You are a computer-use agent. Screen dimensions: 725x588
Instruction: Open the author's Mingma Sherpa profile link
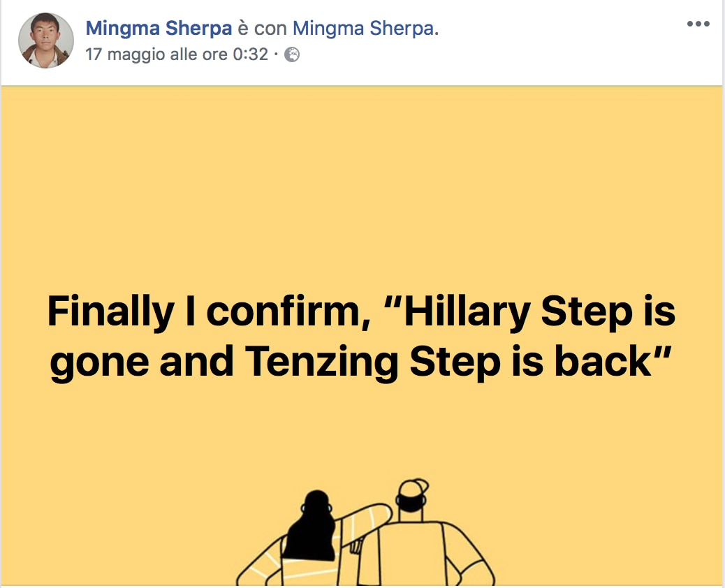point(159,29)
